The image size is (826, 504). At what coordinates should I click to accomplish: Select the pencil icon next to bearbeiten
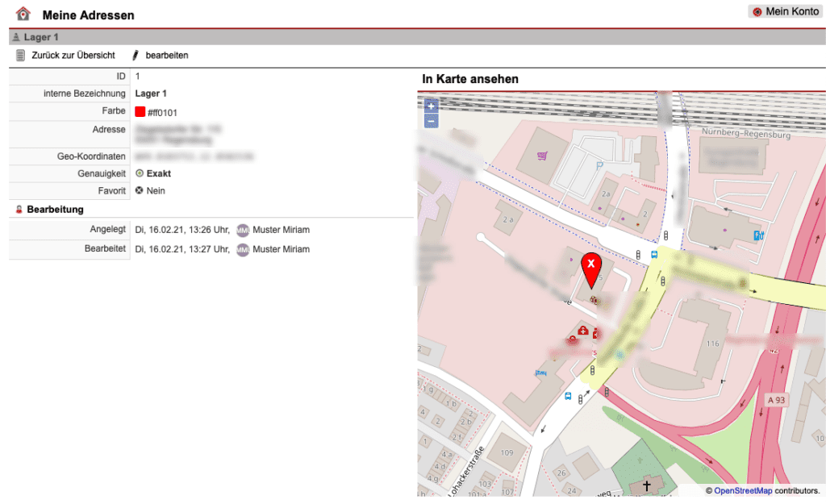tap(135, 55)
